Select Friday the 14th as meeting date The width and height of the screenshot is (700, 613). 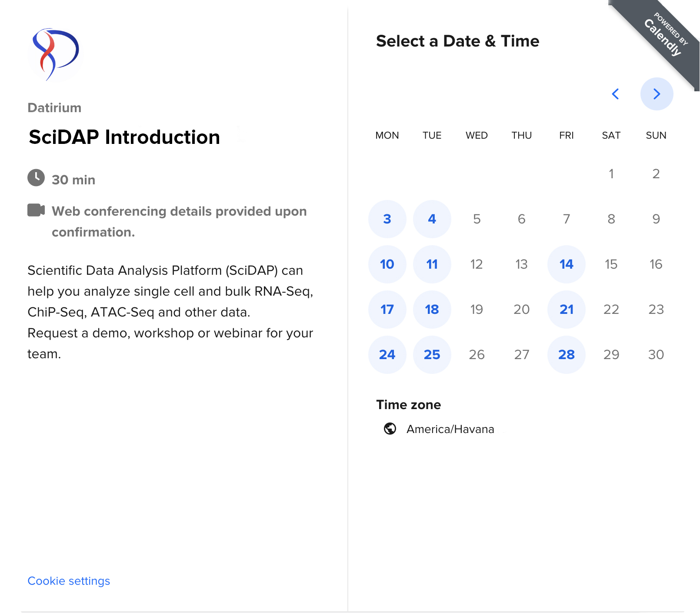click(x=566, y=264)
